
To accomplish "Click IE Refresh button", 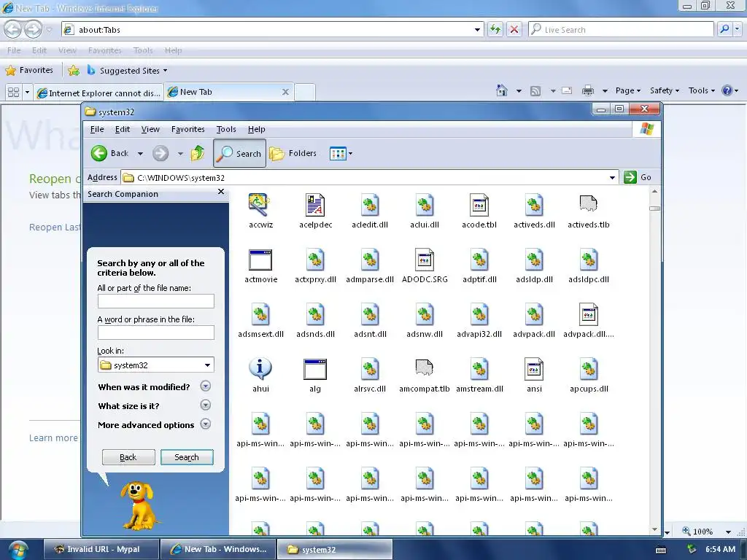I will pyautogui.click(x=495, y=29).
